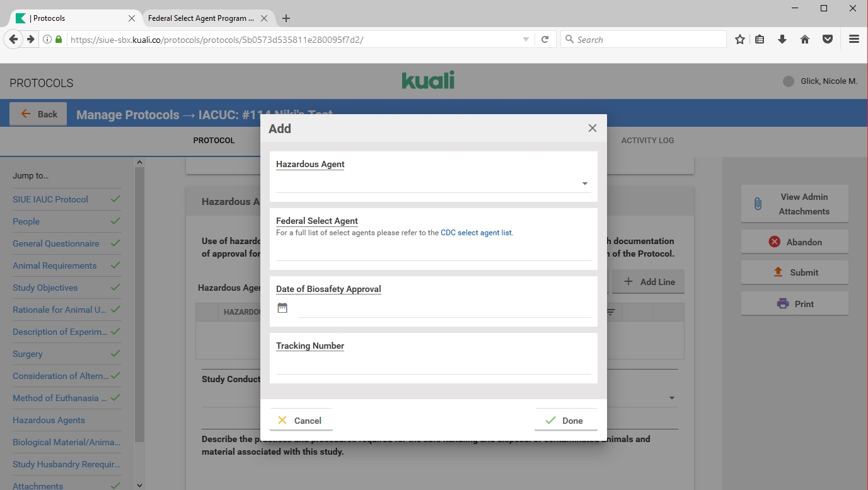Click the Firefox bookmark star icon

click(x=739, y=39)
